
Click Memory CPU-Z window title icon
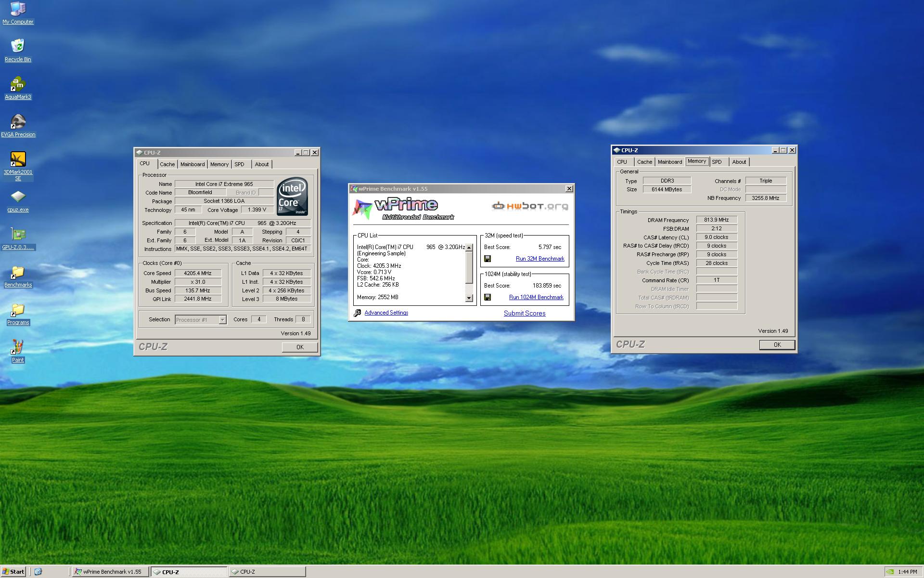pos(616,150)
